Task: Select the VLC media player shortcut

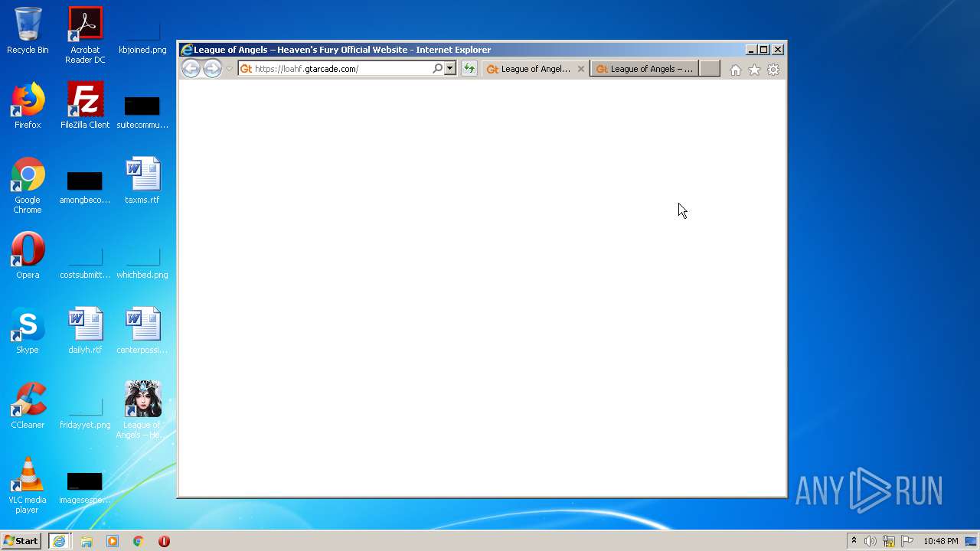Action: (x=28, y=485)
